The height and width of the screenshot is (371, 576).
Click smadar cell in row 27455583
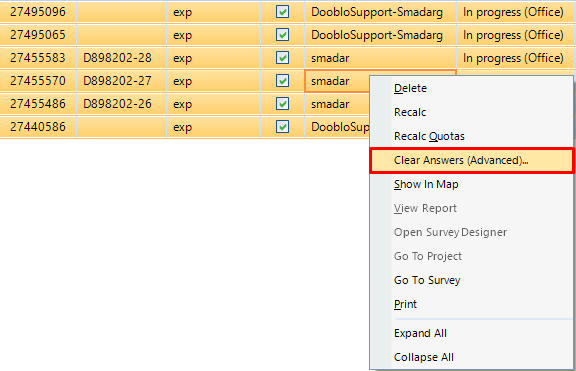click(380, 58)
